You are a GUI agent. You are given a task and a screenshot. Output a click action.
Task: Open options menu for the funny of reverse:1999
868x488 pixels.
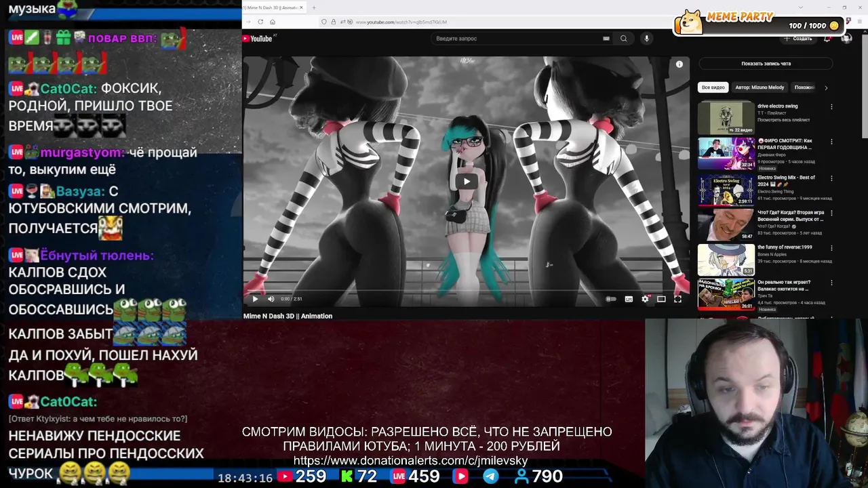pos(831,247)
